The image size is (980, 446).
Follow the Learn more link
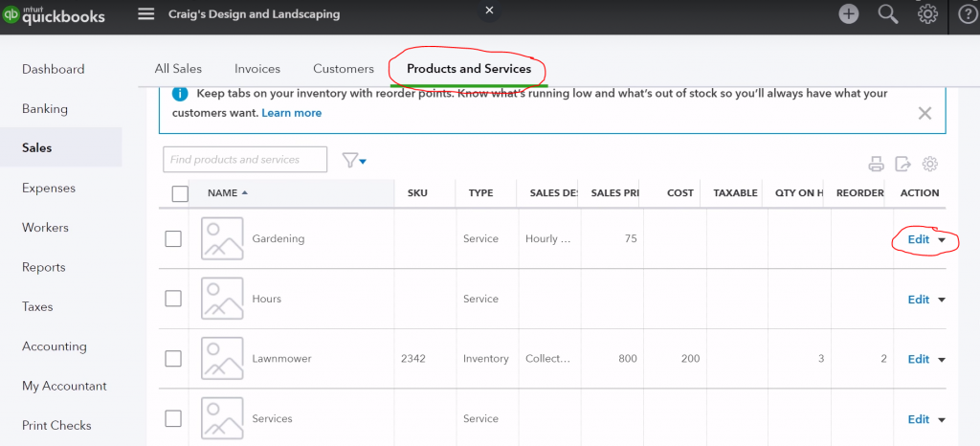click(292, 113)
